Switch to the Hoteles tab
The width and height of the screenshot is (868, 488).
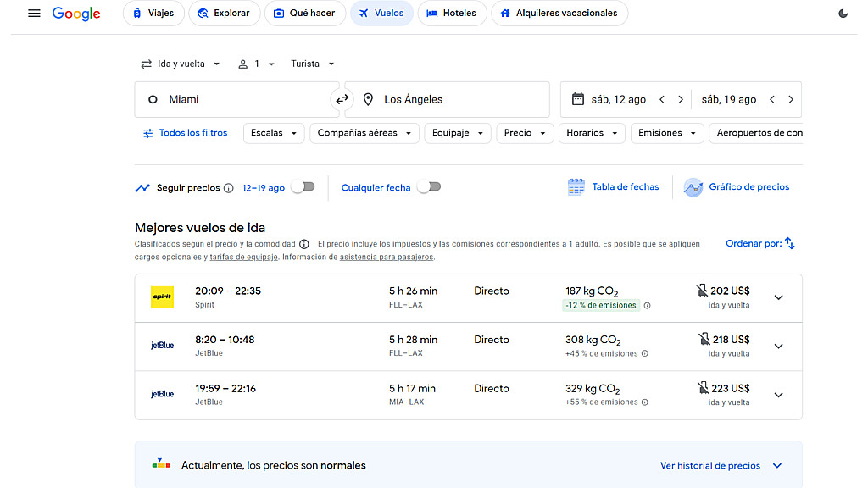[x=452, y=14]
